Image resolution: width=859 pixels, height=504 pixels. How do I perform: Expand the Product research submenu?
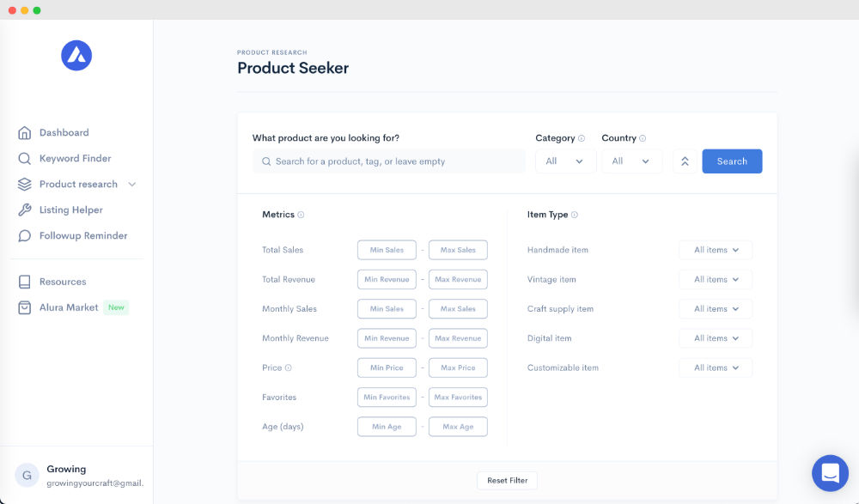coord(131,184)
